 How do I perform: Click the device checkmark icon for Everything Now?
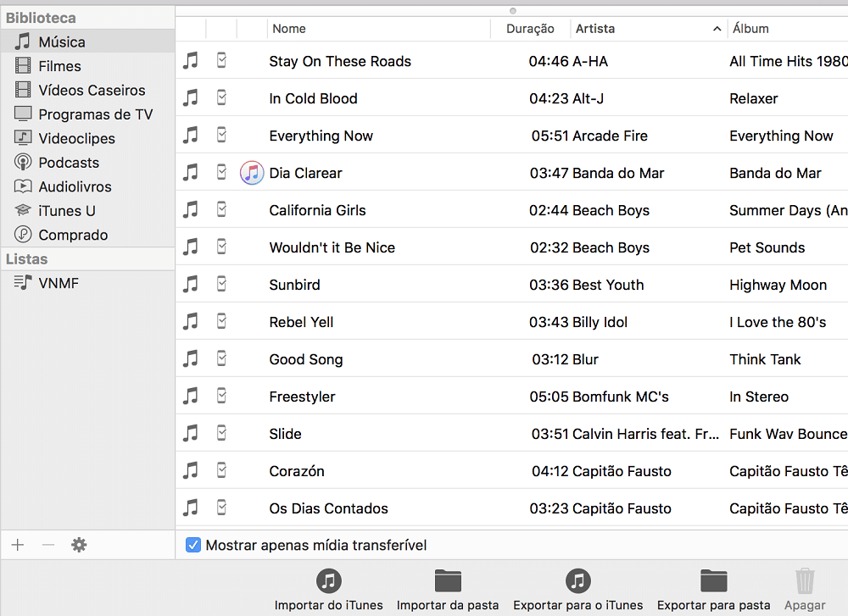221,135
